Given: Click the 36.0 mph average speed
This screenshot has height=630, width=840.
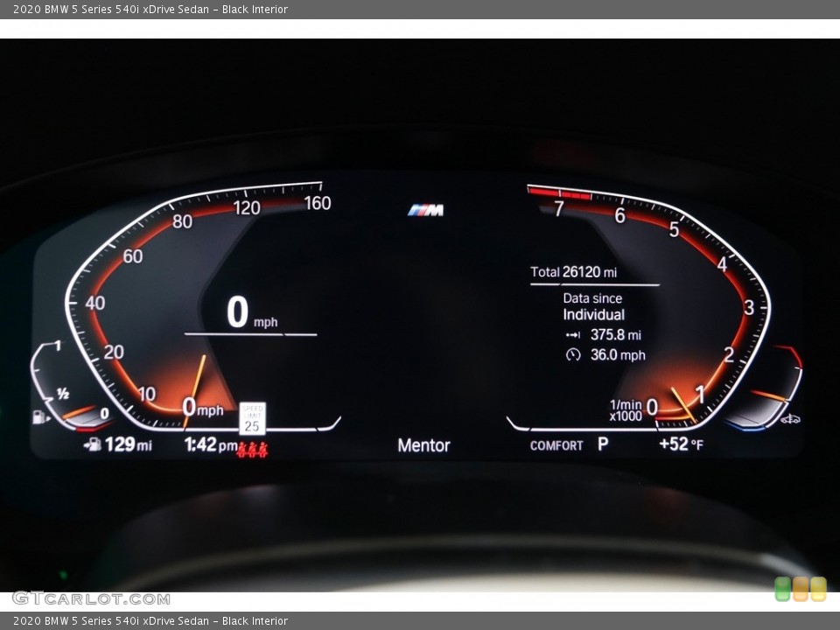Looking at the screenshot, I should coord(618,354).
